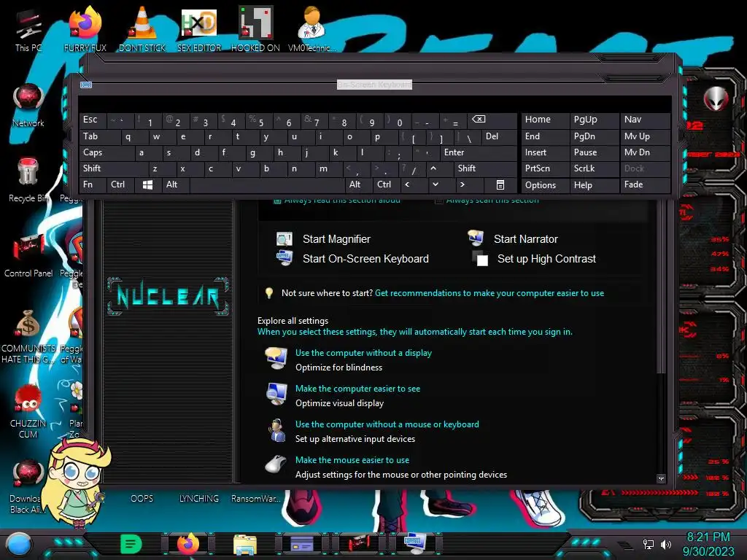Image resolution: width=747 pixels, height=560 pixels.
Task: Click the Mv Up key
Action: [645, 136]
